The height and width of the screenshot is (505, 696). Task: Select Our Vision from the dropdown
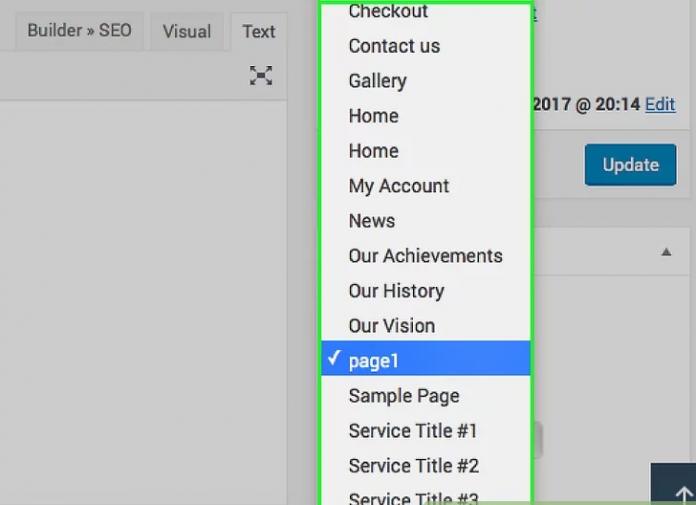[391, 326]
